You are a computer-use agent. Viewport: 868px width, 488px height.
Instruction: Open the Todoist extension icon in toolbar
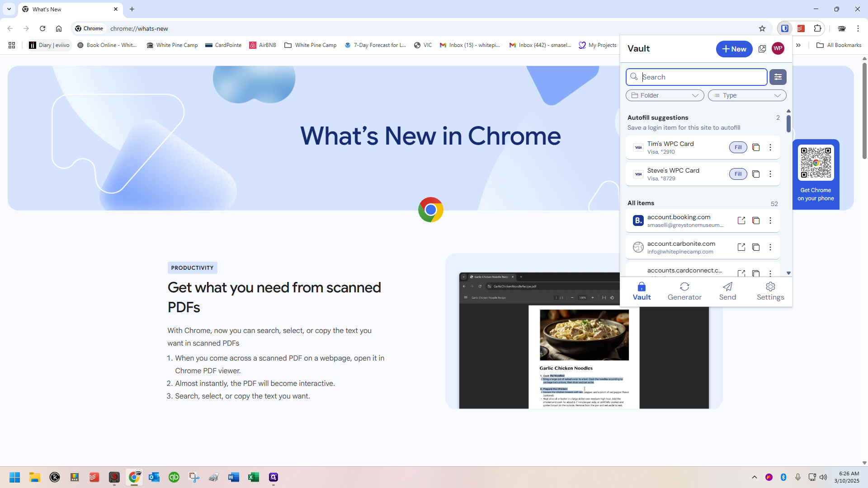point(801,28)
